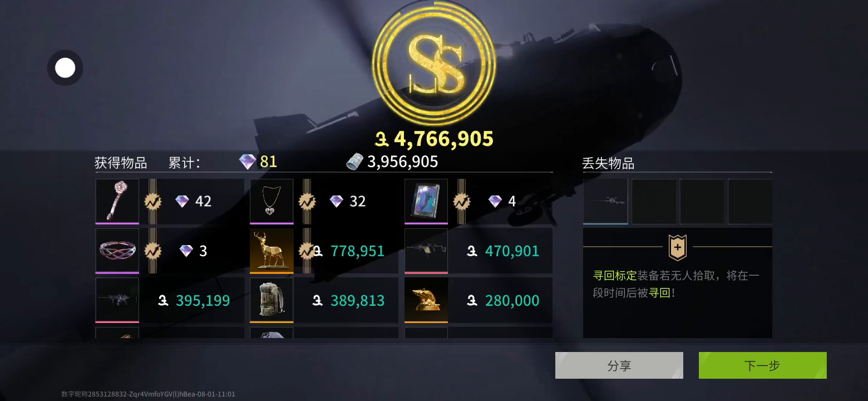Tap the white floating assistive circle

click(65, 68)
